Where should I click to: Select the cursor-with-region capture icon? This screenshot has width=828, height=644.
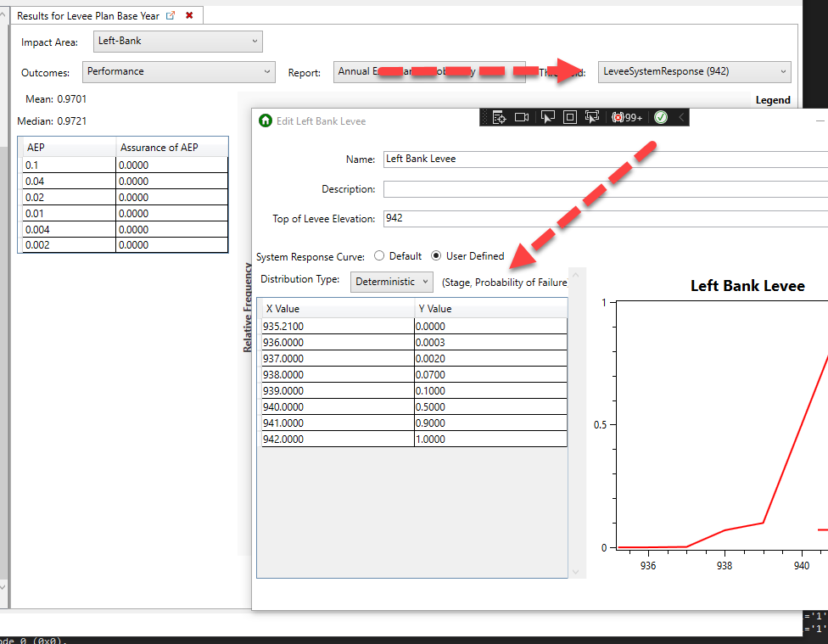591,116
